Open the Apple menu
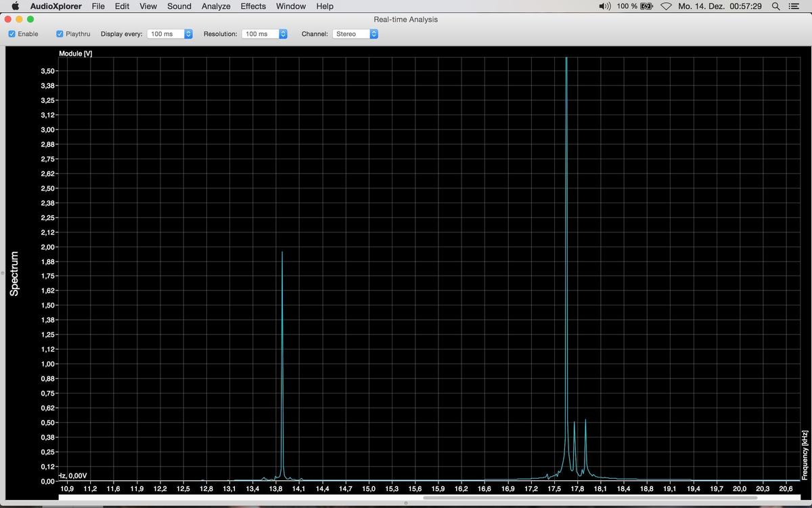The width and height of the screenshot is (812, 508). [15, 6]
